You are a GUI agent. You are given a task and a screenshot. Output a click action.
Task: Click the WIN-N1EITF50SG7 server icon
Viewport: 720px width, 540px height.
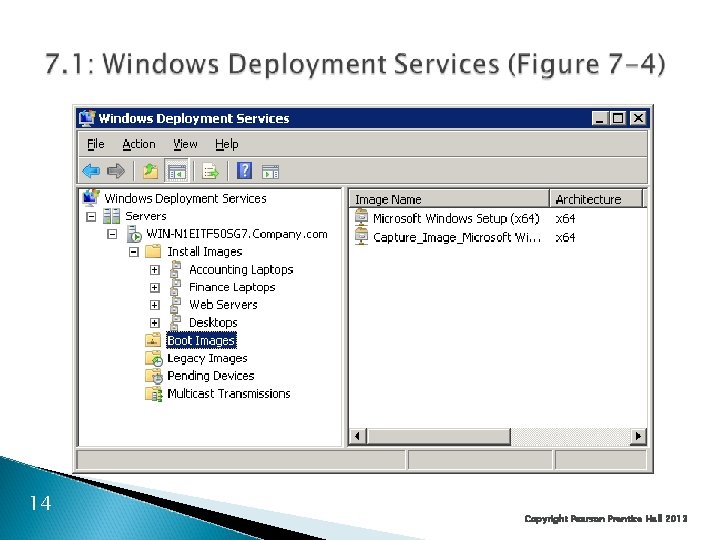coord(134,234)
